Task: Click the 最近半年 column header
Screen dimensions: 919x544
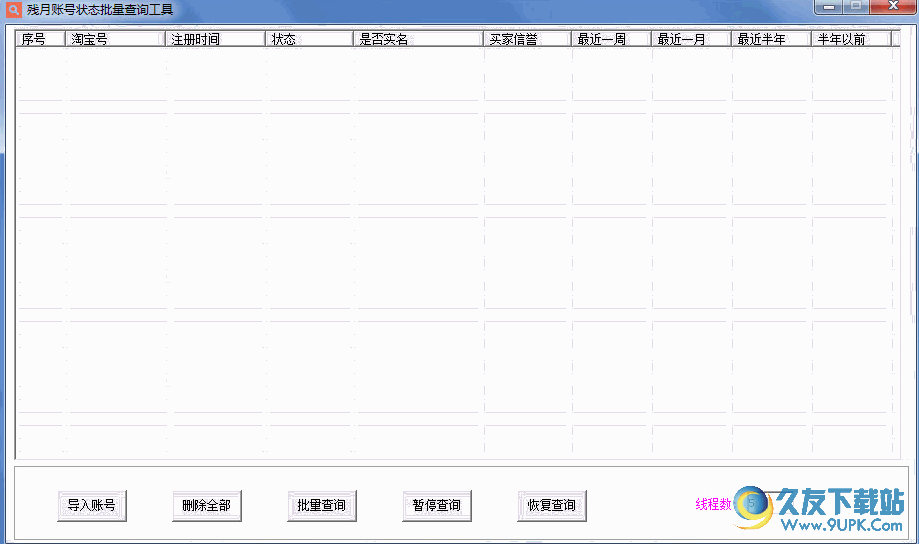Action: [771, 39]
